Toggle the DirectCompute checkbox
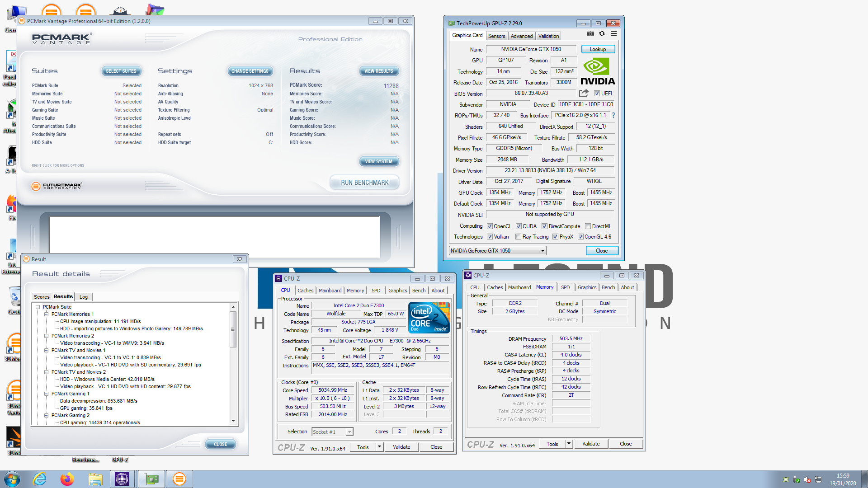868x488 pixels. click(544, 226)
